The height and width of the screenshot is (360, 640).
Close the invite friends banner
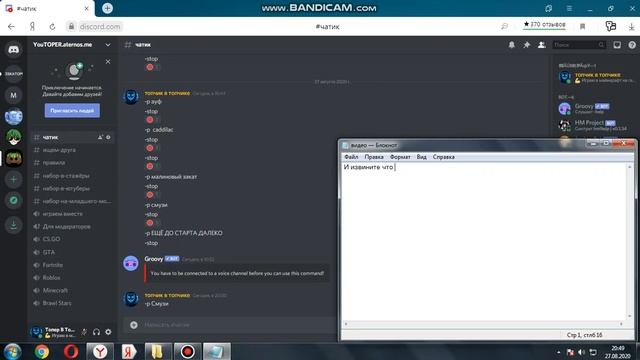pos(108,62)
